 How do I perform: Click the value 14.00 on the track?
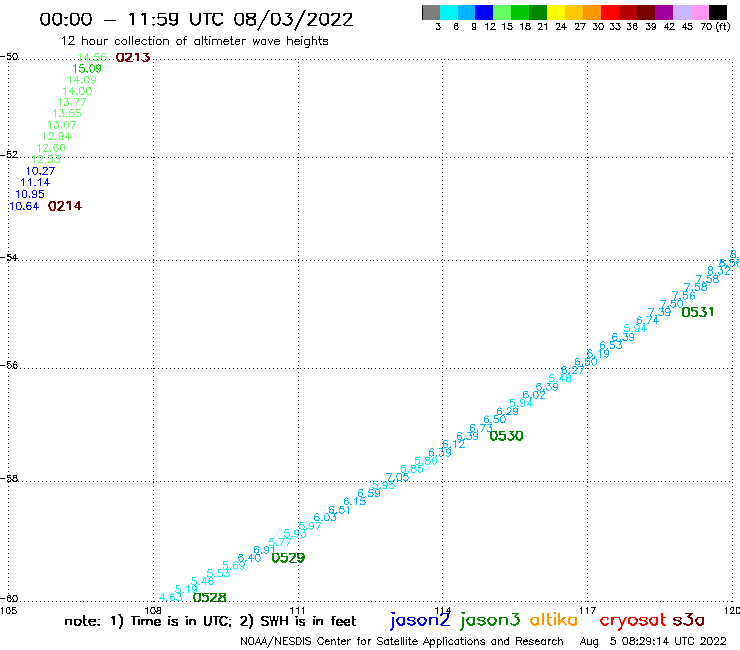coord(77,92)
